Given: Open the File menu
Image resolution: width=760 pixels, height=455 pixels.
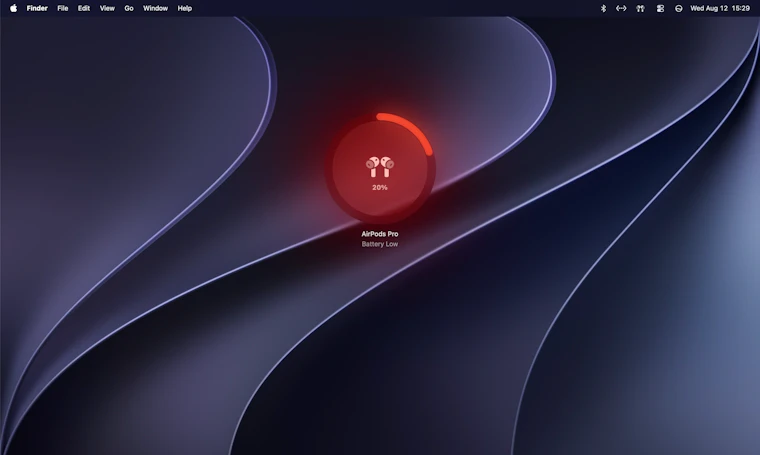Looking at the screenshot, I should click(x=63, y=8).
